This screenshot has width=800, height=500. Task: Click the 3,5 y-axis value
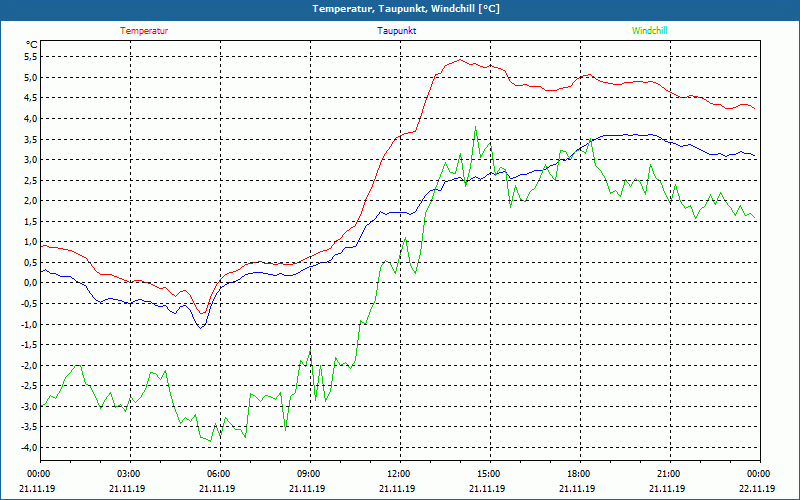[31, 139]
